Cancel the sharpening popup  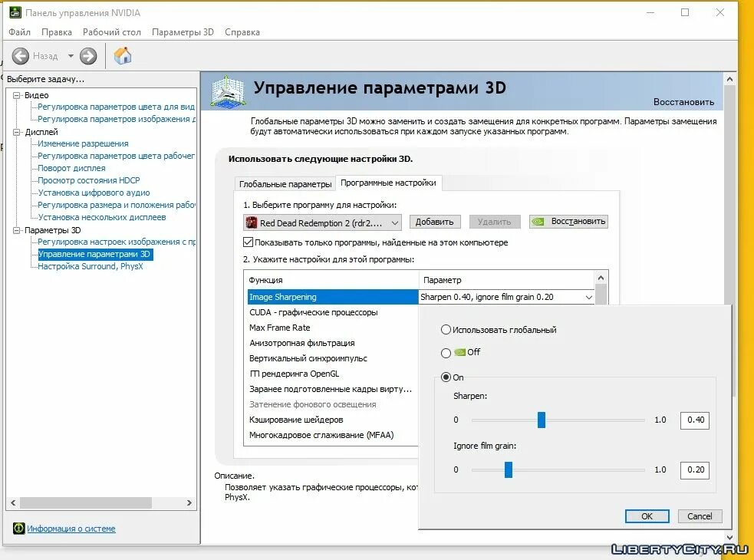tap(700, 516)
